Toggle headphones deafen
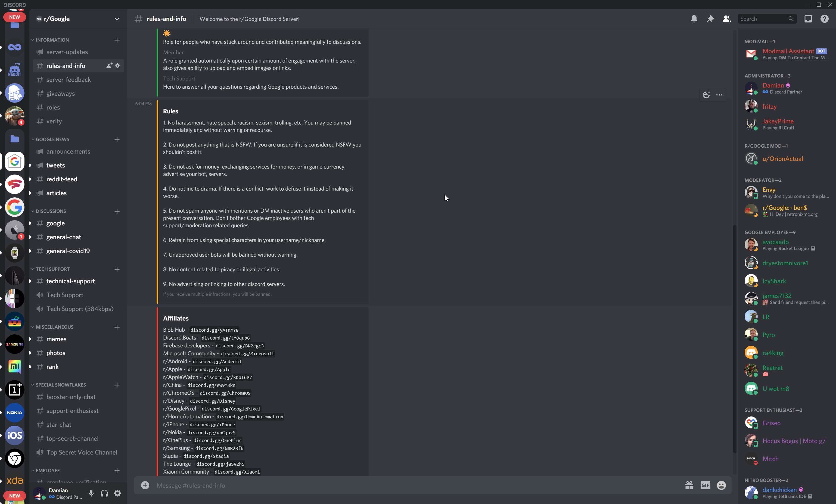836x504 pixels. (x=104, y=493)
